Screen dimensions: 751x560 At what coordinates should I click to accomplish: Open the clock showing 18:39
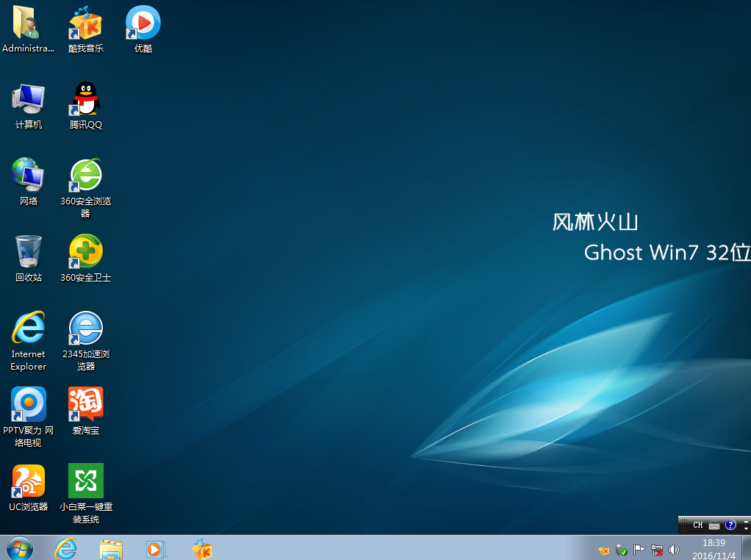point(714,549)
